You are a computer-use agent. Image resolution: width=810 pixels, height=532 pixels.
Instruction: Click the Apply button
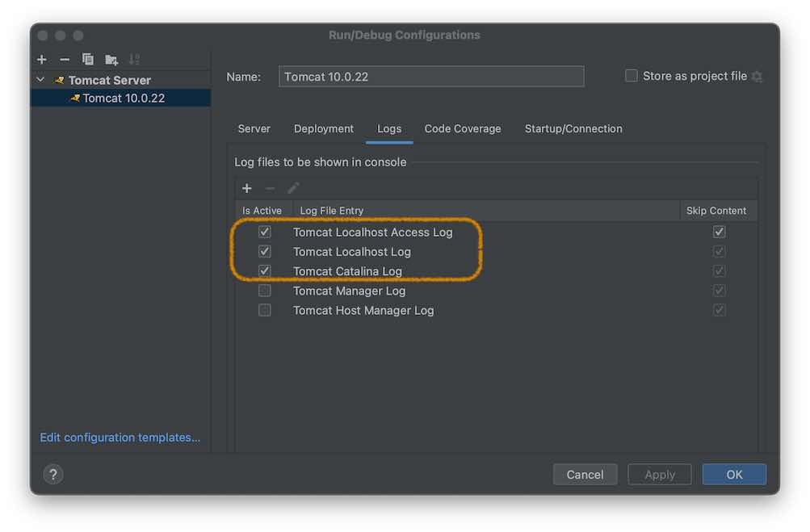click(x=660, y=474)
